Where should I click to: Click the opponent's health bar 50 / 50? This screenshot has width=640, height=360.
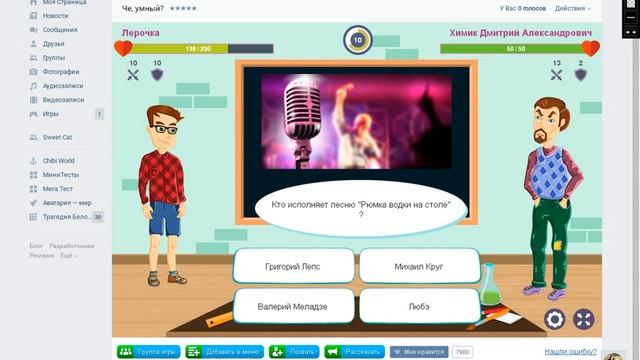point(516,49)
